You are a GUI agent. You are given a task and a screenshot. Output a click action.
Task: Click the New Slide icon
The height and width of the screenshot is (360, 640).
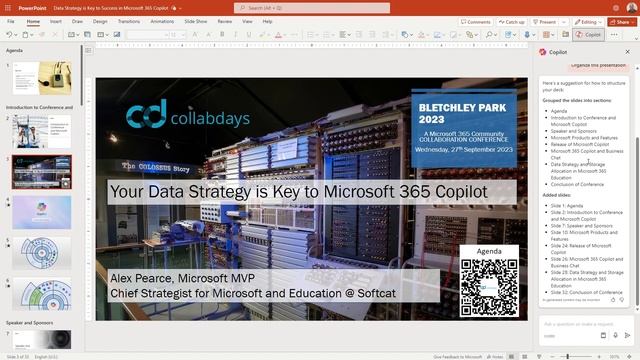click(71, 35)
